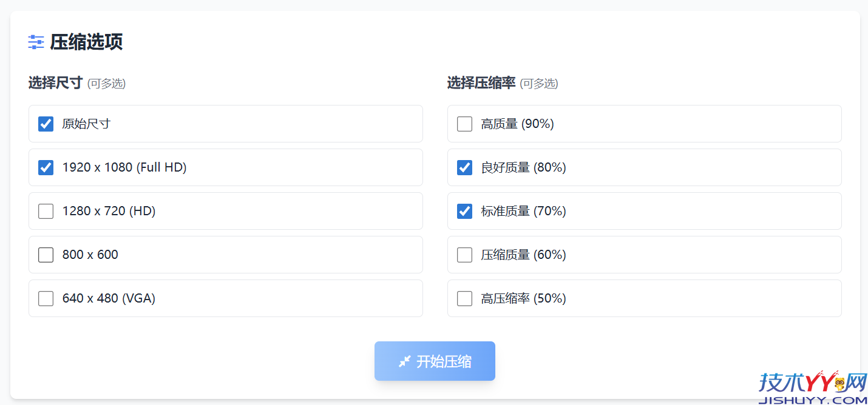Click the 技术YY网 watermark logo
This screenshot has width=868, height=405.
coord(812,383)
